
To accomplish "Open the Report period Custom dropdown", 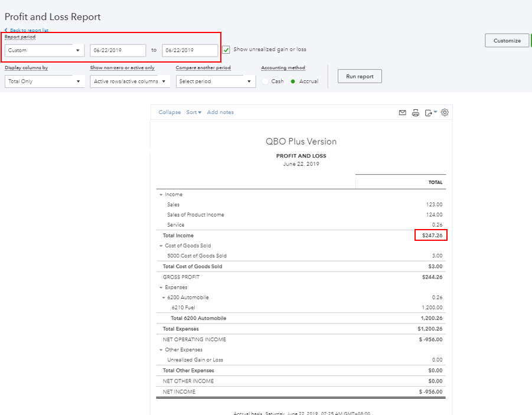I will tap(44, 50).
